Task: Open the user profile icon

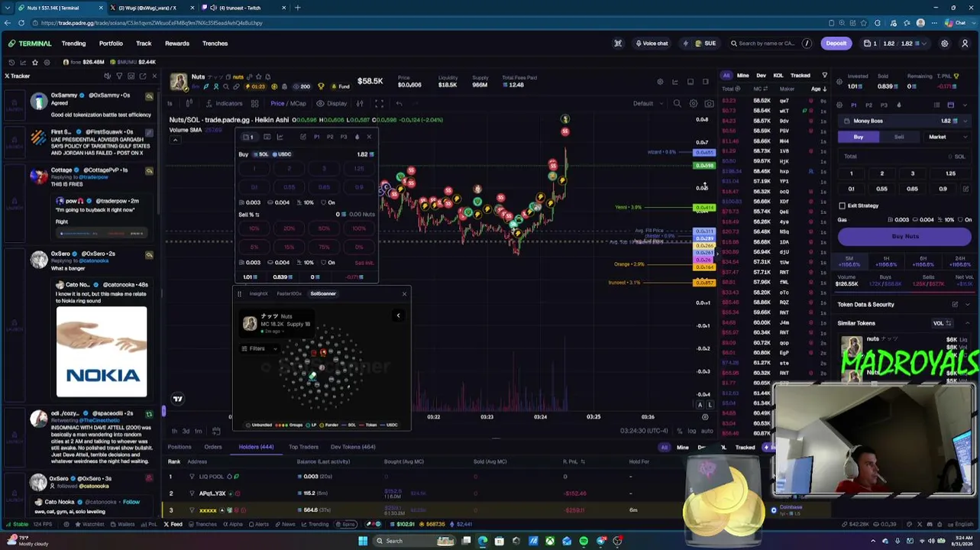Action: (x=965, y=44)
